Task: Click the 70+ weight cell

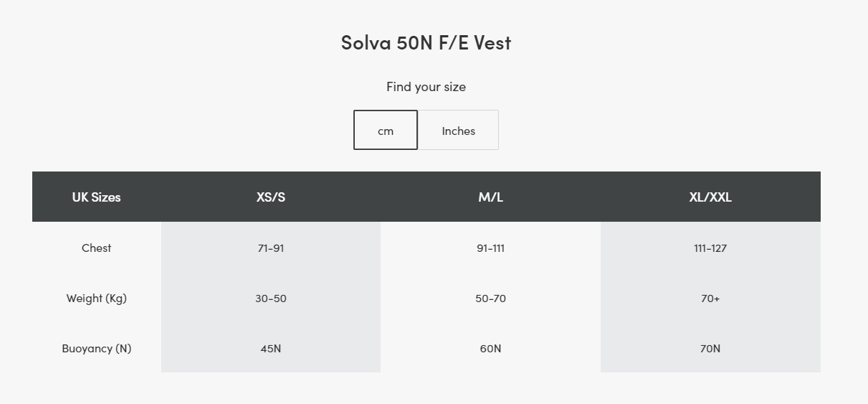Action: 710,299
